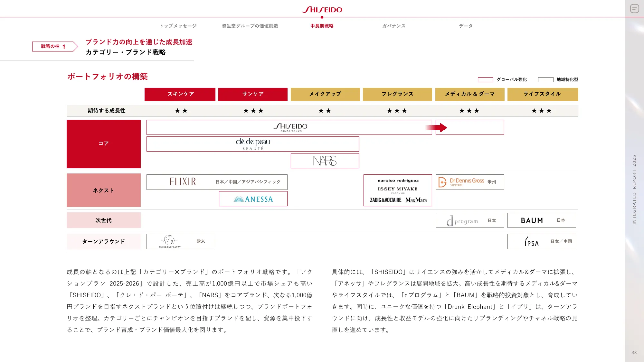Open the menu icon at top right
Screen dimensions: 644x362
point(634,9)
